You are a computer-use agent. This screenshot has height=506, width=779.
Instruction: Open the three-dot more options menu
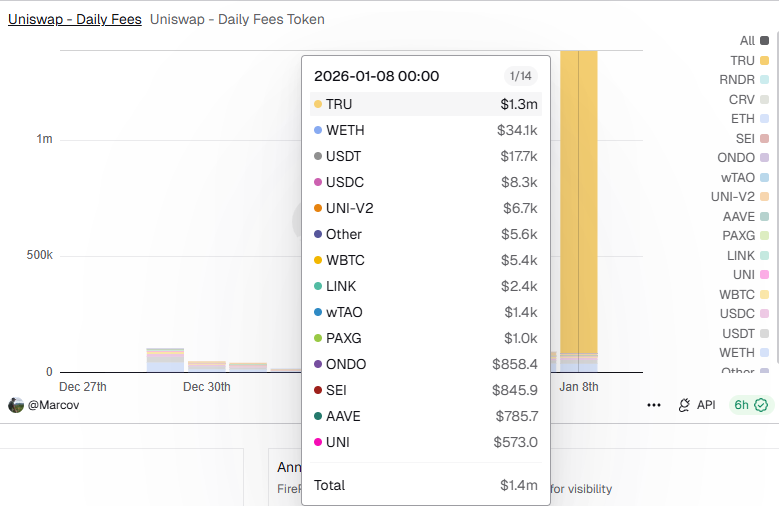pos(654,405)
